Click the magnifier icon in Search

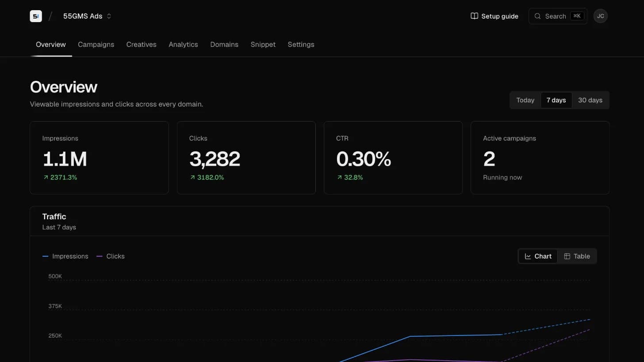537,16
